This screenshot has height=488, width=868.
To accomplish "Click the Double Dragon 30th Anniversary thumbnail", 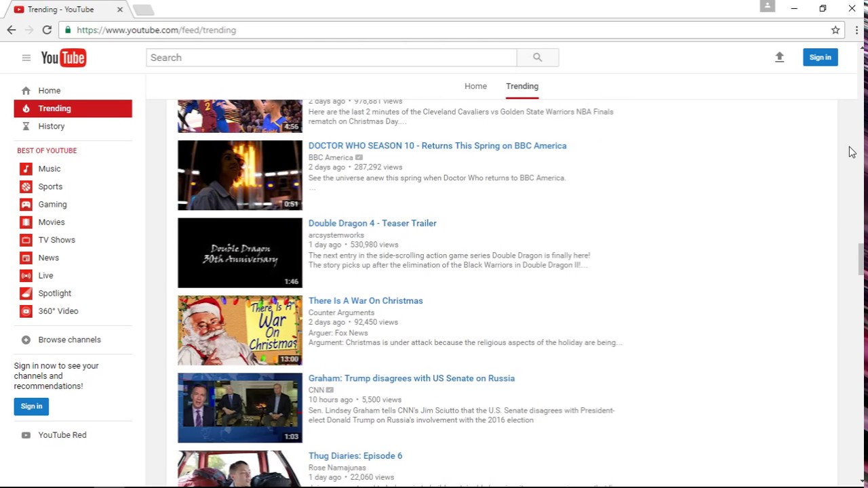I will (x=240, y=253).
